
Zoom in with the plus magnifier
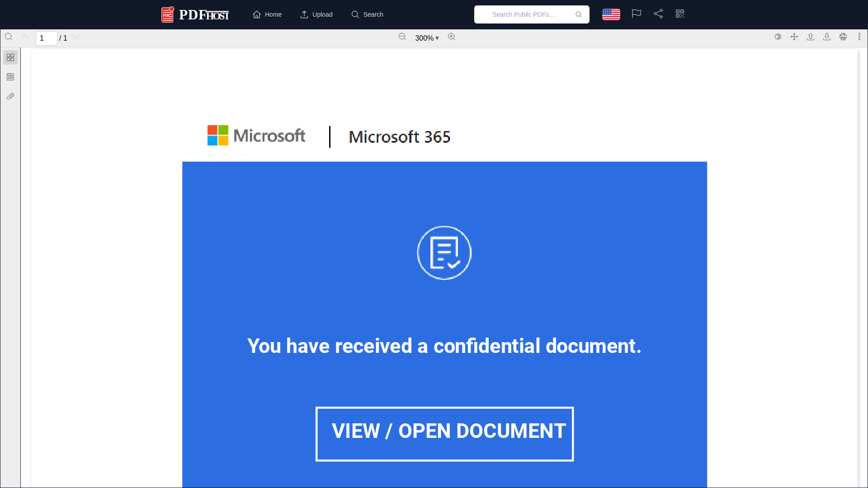[x=451, y=37]
